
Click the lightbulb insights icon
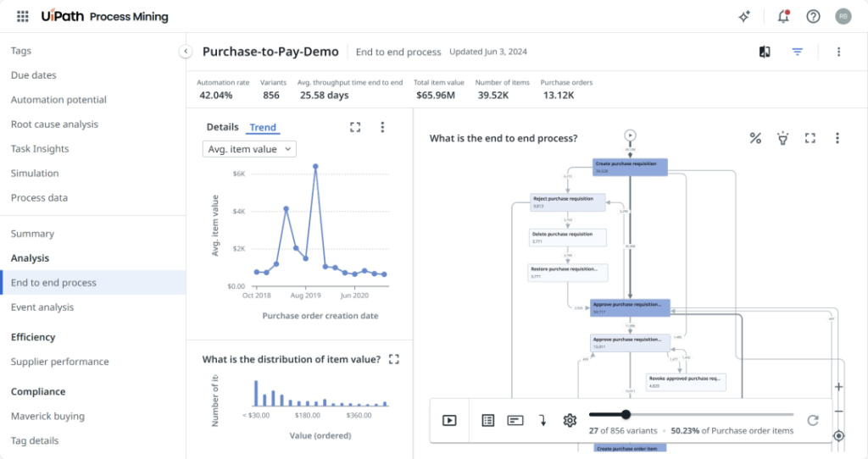[x=782, y=138]
